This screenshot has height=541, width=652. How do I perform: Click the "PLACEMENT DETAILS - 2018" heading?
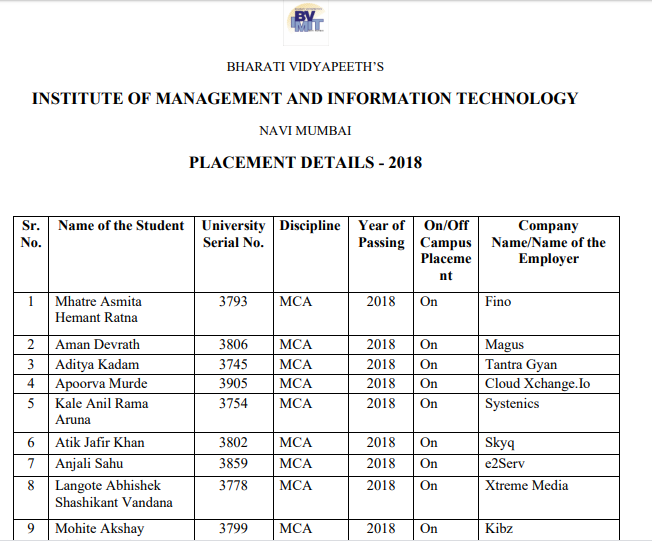[305, 162]
